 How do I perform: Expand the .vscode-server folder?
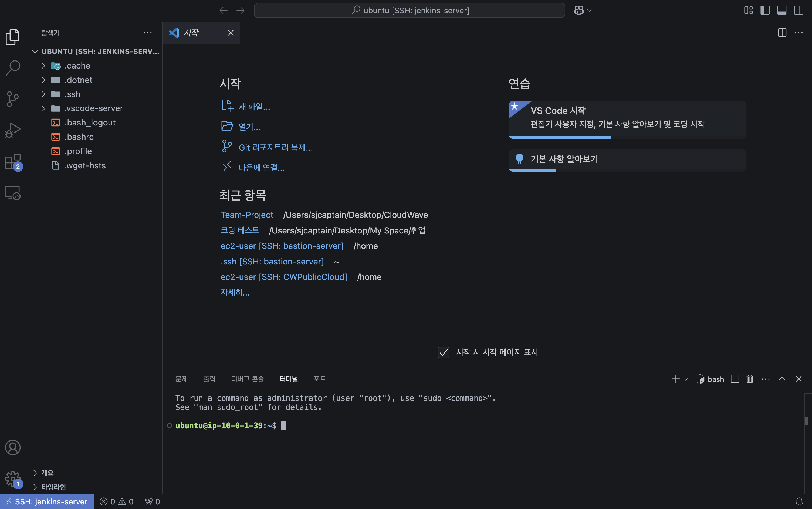pos(94,108)
